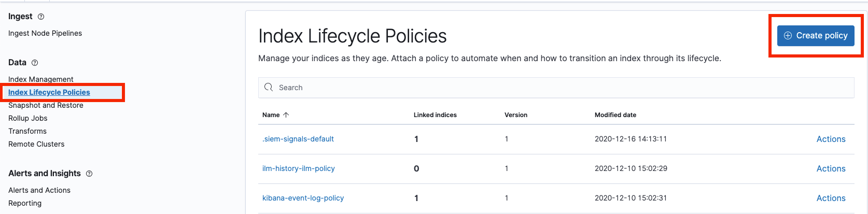Go to Index Management

(x=41, y=79)
